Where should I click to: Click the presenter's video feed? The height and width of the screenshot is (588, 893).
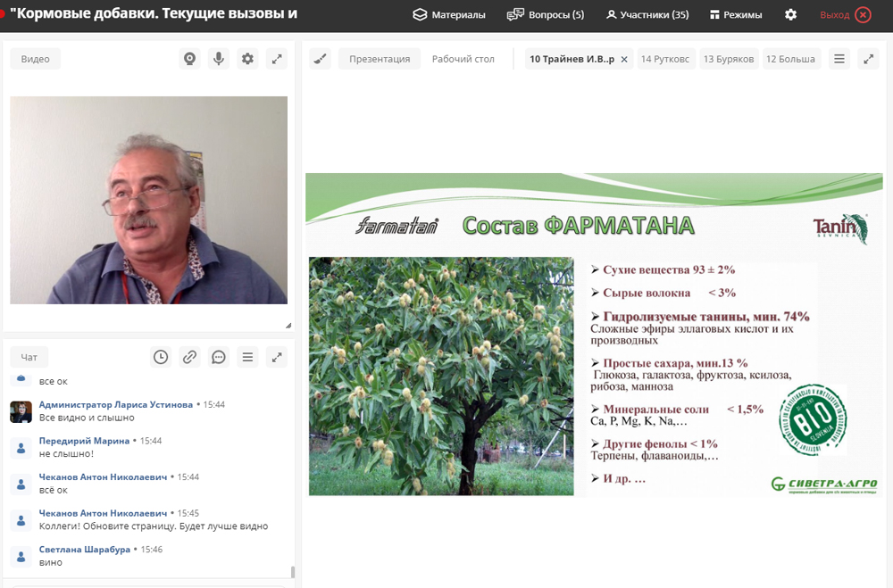148,200
